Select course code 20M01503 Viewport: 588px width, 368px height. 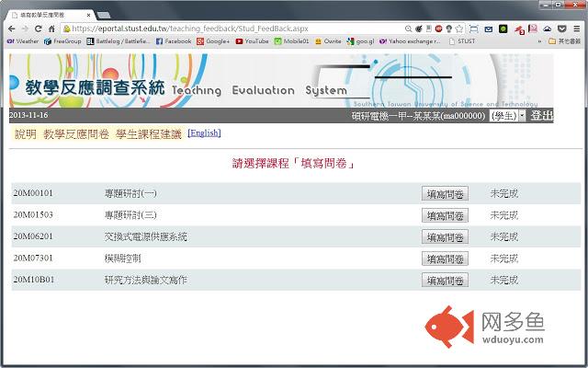coord(33,215)
